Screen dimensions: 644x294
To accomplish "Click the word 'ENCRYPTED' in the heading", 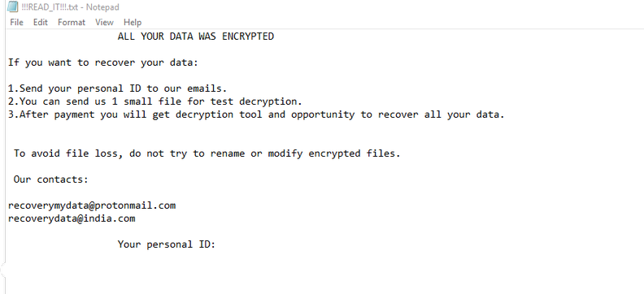I will pyautogui.click(x=248, y=37).
